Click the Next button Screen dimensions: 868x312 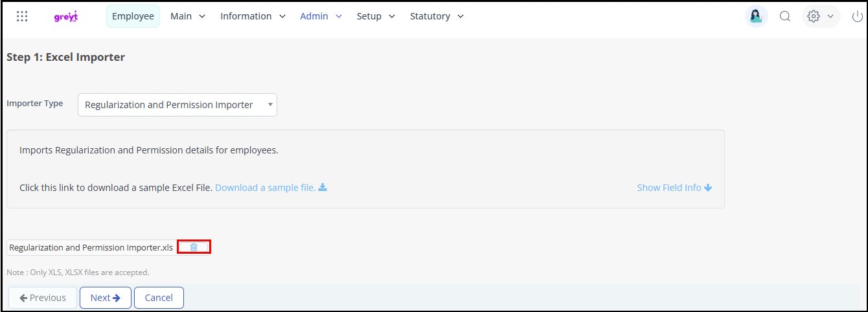point(106,298)
